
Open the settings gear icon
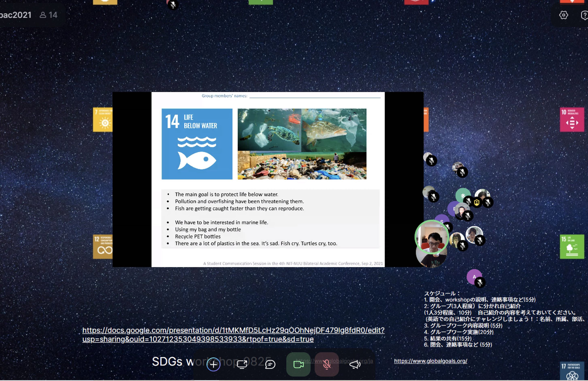(x=563, y=15)
